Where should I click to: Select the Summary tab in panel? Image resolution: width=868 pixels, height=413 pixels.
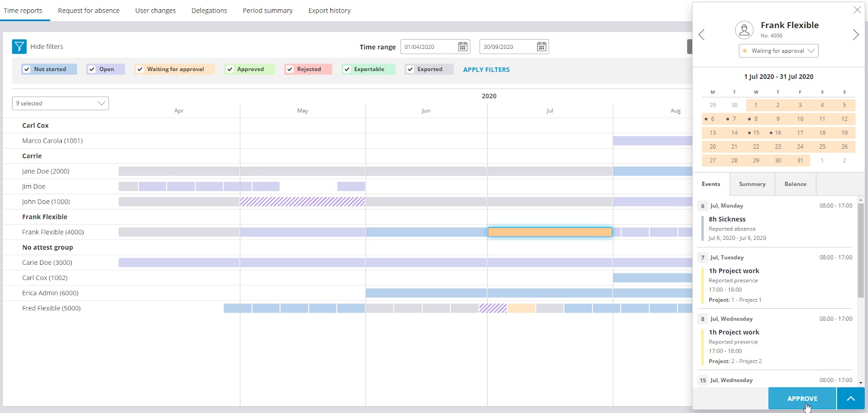pyautogui.click(x=752, y=184)
